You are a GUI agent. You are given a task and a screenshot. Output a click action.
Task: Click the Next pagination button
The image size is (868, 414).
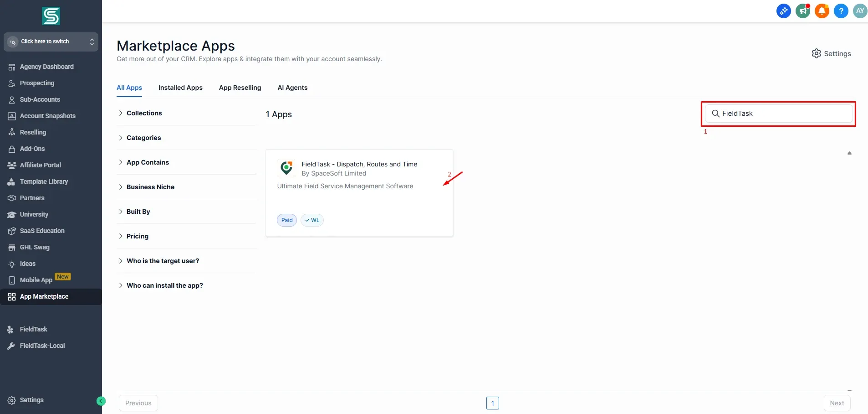[x=837, y=403]
